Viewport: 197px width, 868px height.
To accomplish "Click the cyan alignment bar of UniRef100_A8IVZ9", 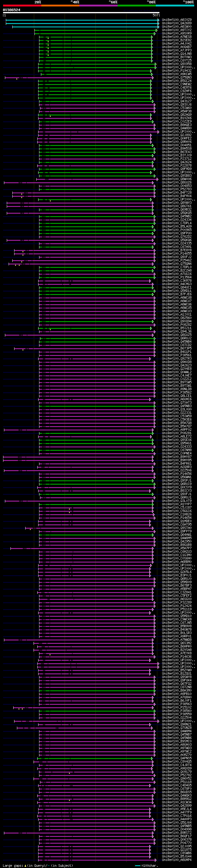I will click(82, 20).
